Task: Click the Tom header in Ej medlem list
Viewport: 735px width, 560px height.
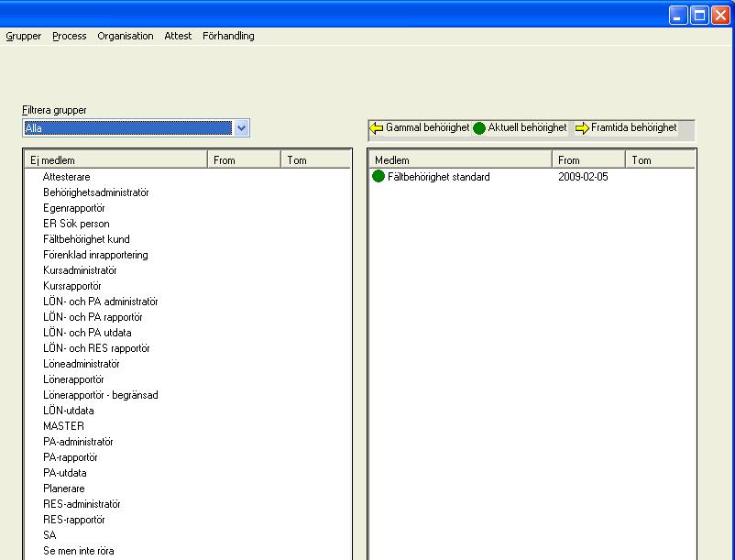Action: 316,160
